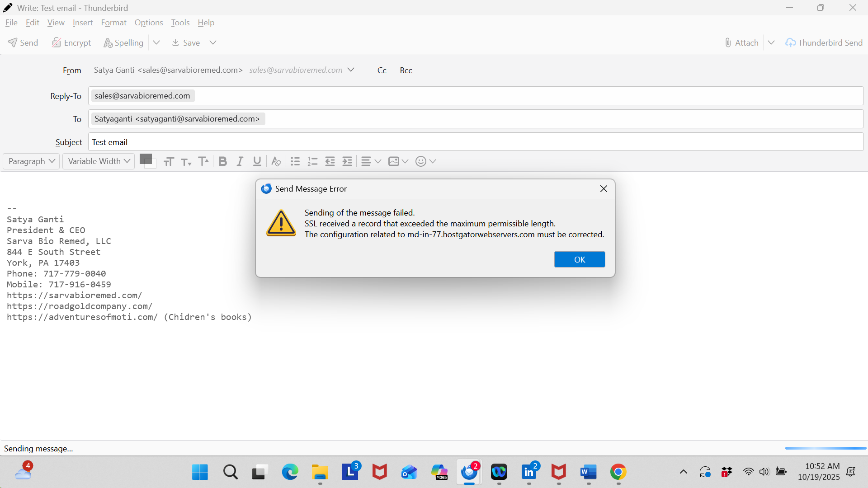The height and width of the screenshot is (488, 868).
Task: Click the Bold formatting icon
Action: (222, 161)
